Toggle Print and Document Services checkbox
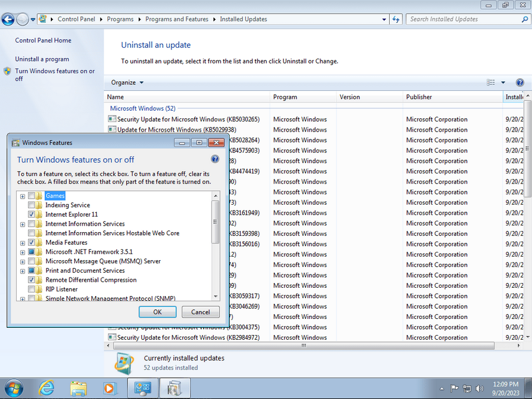The height and width of the screenshot is (399, 532). pyautogui.click(x=31, y=270)
